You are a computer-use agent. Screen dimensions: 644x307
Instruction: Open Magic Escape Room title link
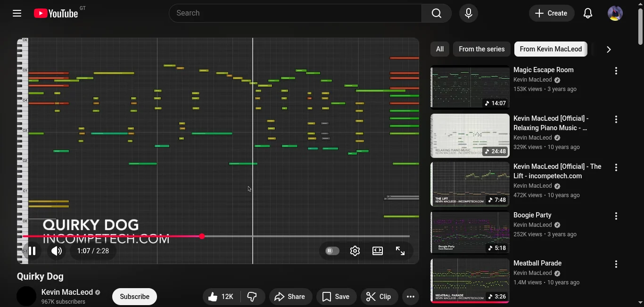click(544, 70)
